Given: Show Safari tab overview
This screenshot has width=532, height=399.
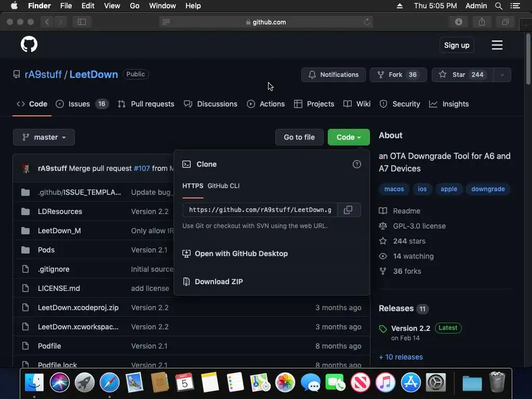Looking at the screenshot, I should pos(505,22).
